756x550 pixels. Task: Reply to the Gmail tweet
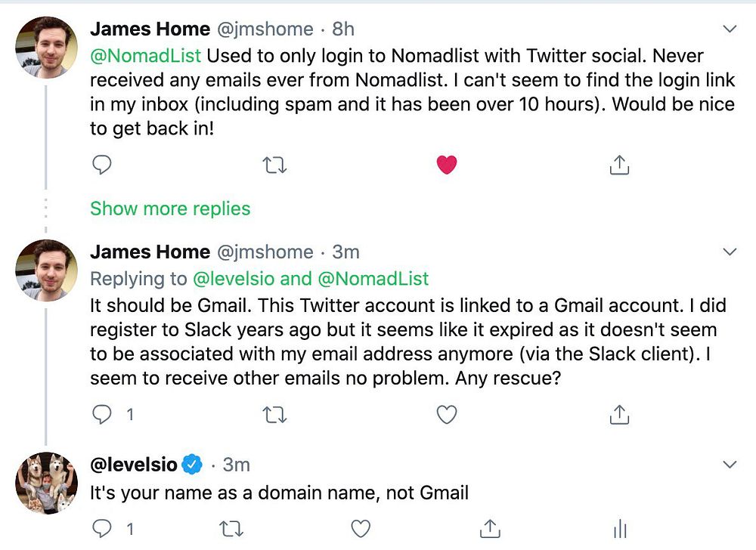102,414
